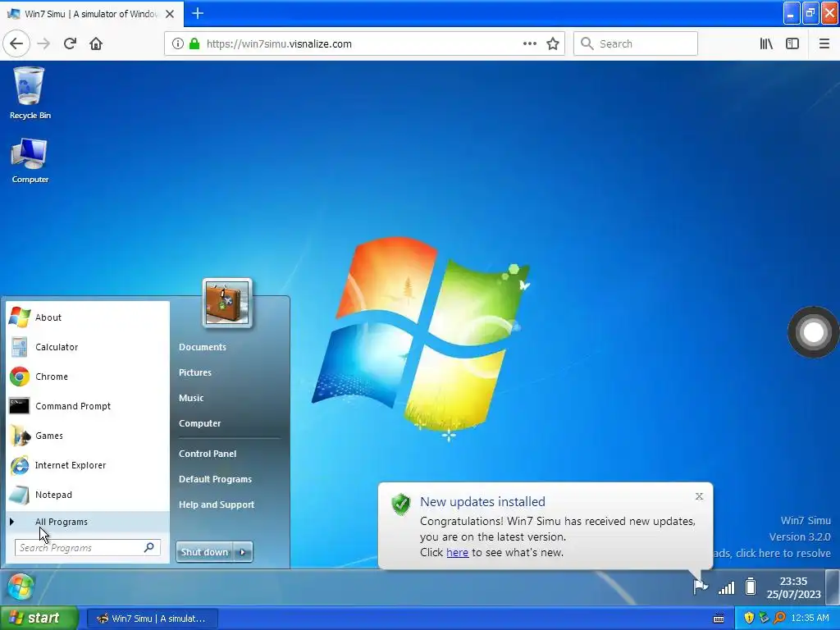Open Default Programs from Start menu
The height and width of the screenshot is (630, 840).
tap(216, 479)
